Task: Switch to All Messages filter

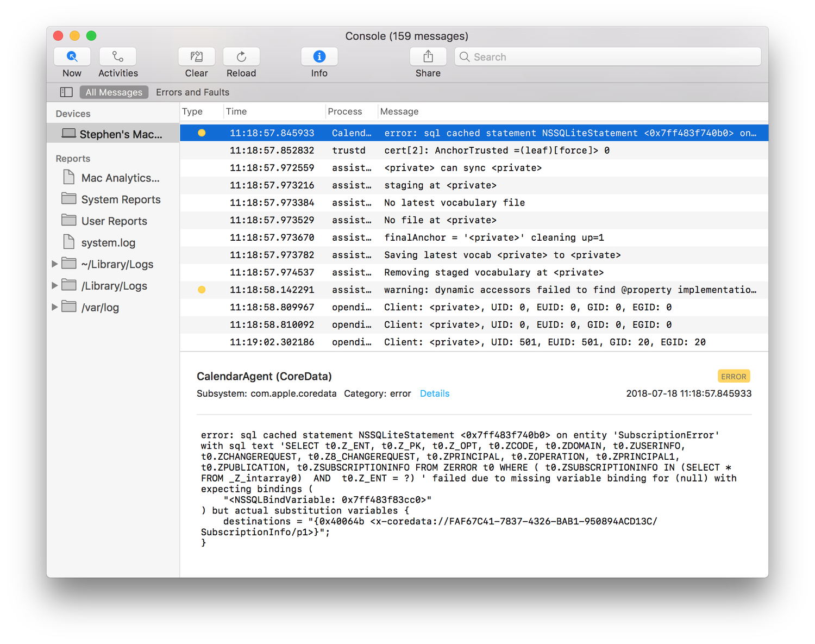Action: [x=114, y=92]
